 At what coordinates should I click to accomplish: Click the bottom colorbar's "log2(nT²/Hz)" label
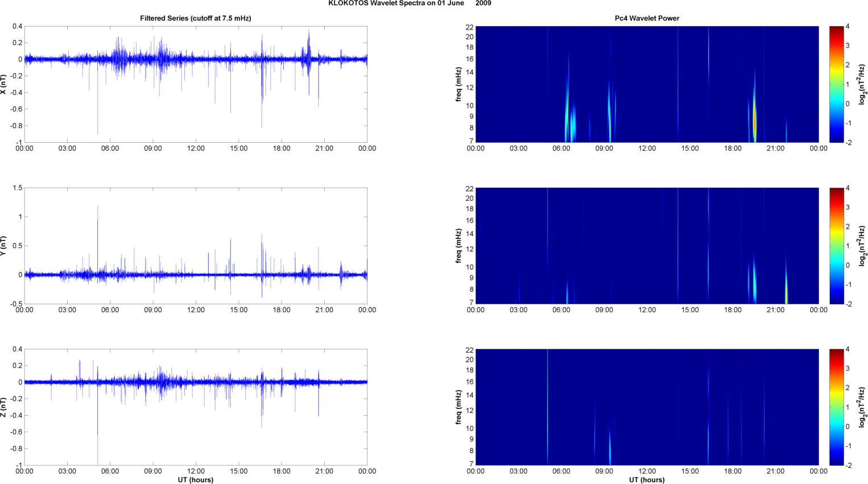point(863,407)
